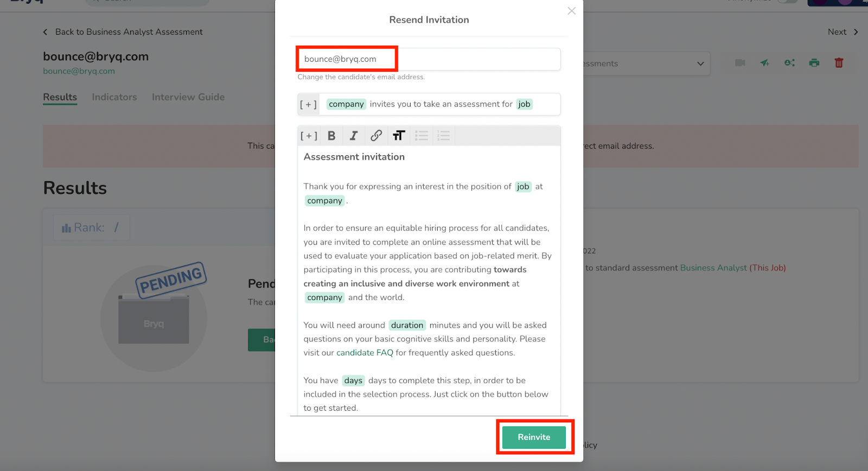Click the paper plane resend icon
Viewport: 868px width, 471px height.
click(x=764, y=63)
